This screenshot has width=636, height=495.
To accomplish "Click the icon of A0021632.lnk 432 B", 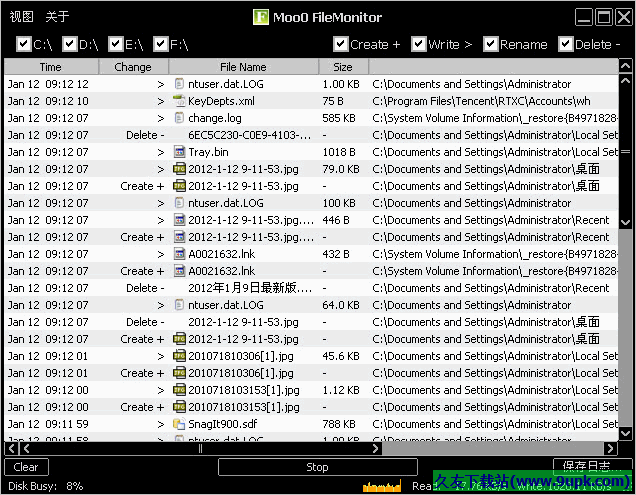I will tap(179, 254).
